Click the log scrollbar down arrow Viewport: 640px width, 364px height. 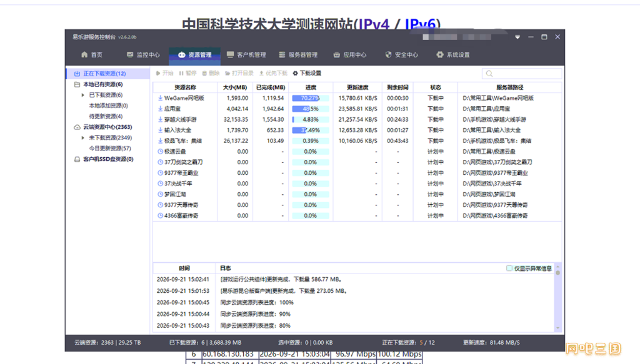point(557,328)
